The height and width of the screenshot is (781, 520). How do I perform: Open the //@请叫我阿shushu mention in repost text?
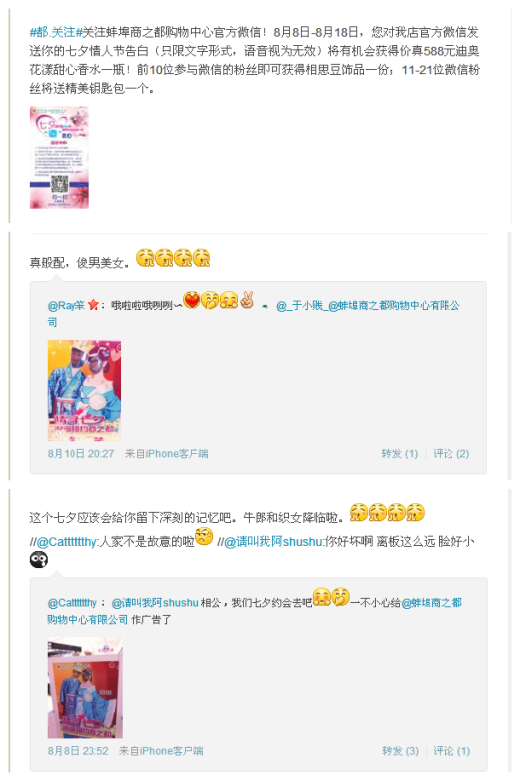[x=271, y=541]
